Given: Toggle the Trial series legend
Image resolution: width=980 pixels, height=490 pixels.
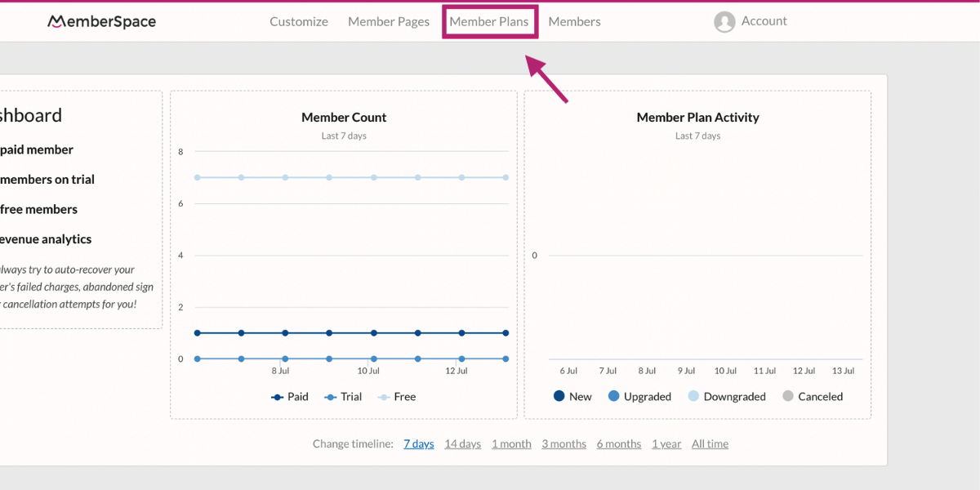Looking at the screenshot, I should 343,397.
